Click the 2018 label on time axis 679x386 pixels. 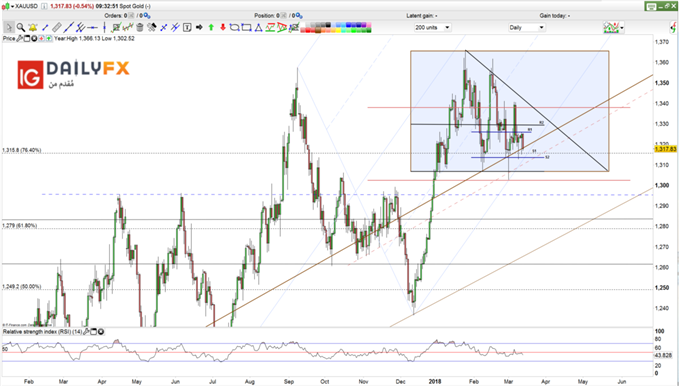pyautogui.click(x=435, y=381)
